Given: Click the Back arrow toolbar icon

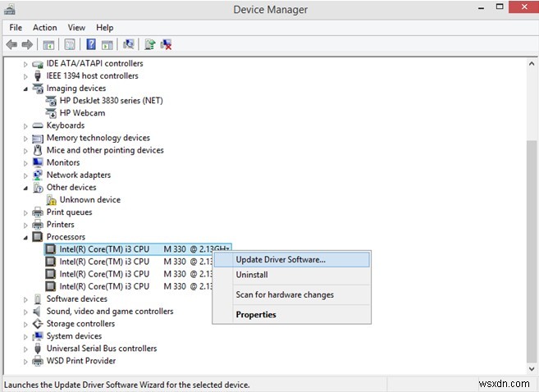Looking at the screenshot, I should click(11, 44).
